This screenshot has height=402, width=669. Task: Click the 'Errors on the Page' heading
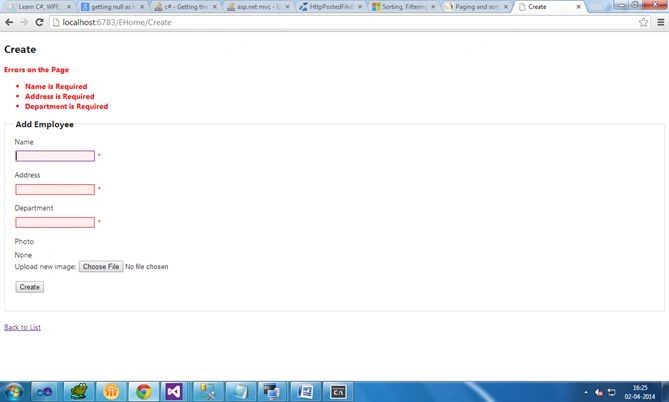click(x=36, y=70)
